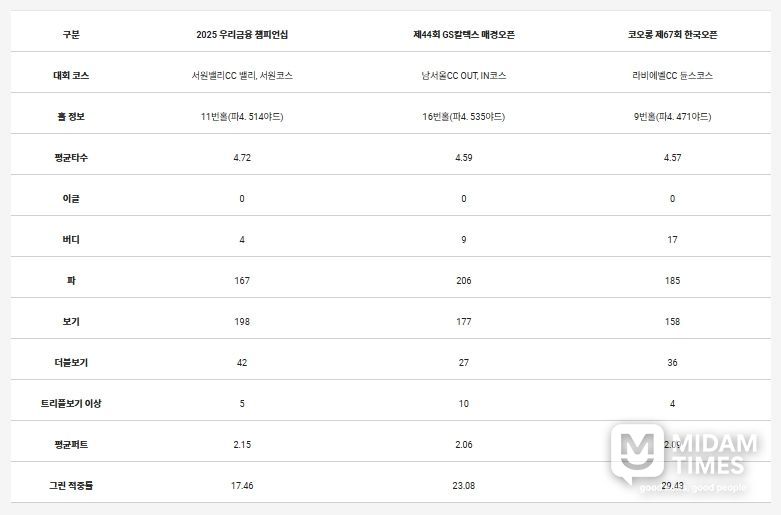The width and height of the screenshot is (781, 515).
Task: Select the 서원밸리CC 밸리, 서원코스 cell
Action: [x=242, y=75]
